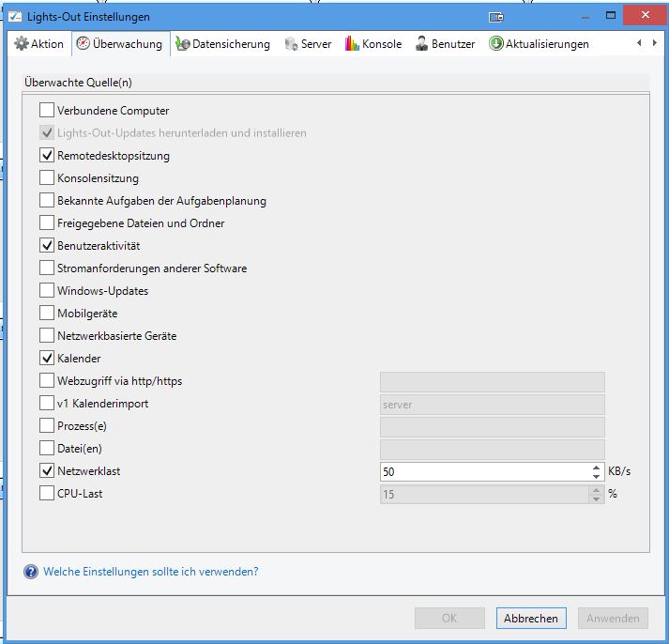This screenshot has height=644, width=669.
Task: Uncheck the Remotedesktopsitzung option
Action: point(48,156)
